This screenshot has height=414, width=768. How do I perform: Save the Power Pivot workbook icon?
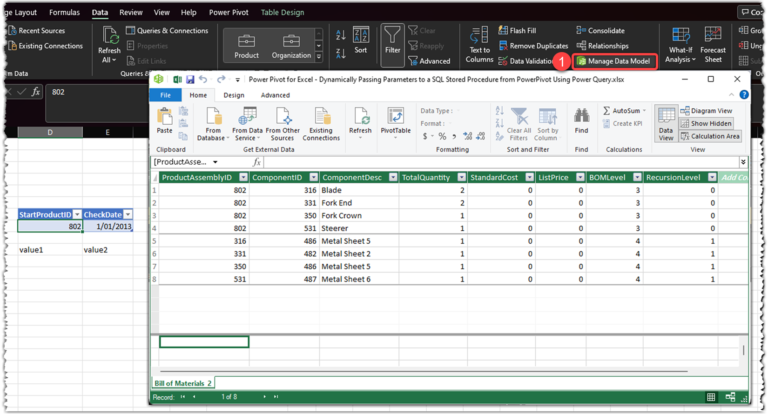coord(190,79)
